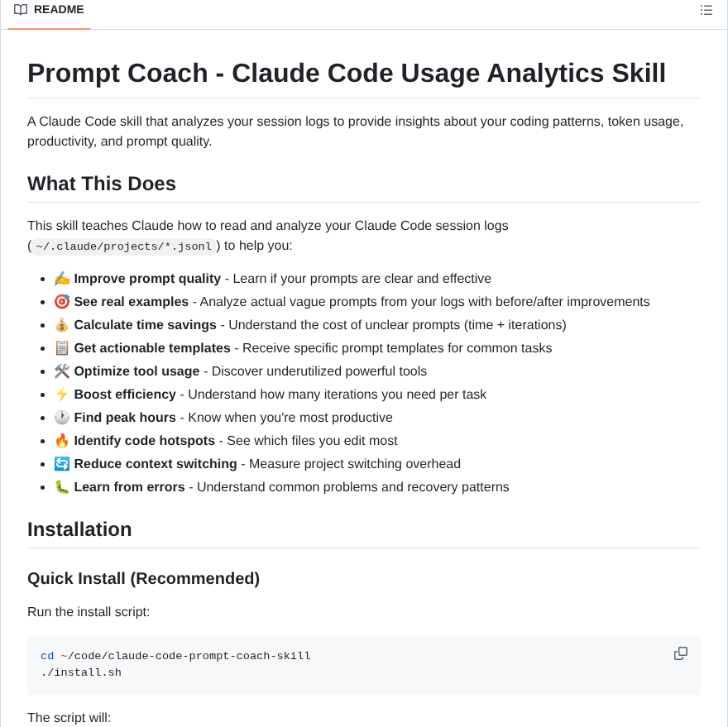
Task: Click the hammer-and-wrench emoji next to Optimize tool usage
Action: [61, 371]
